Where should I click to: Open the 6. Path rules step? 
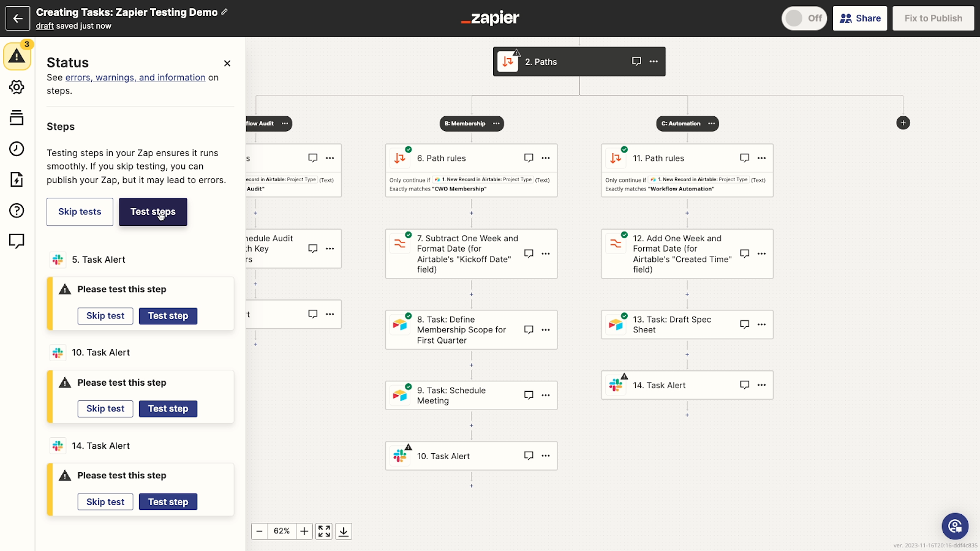click(x=471, y=170)
